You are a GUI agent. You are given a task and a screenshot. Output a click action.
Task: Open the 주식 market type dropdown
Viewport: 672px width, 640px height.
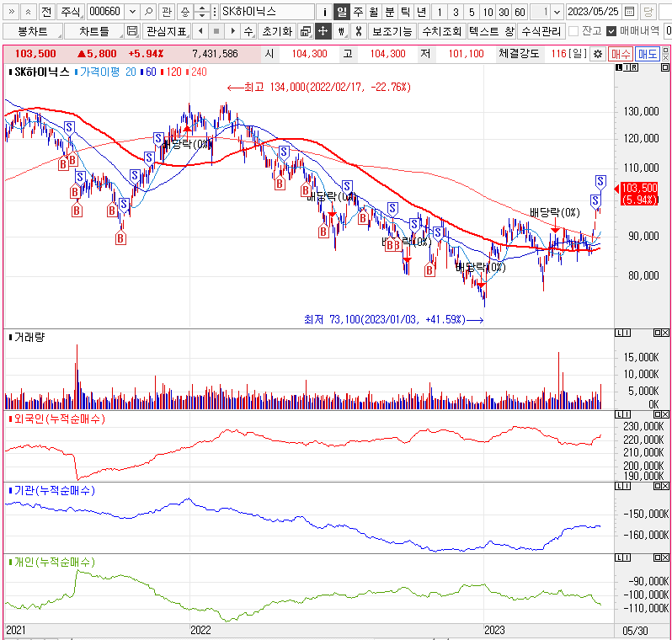(x=70, y=12)
